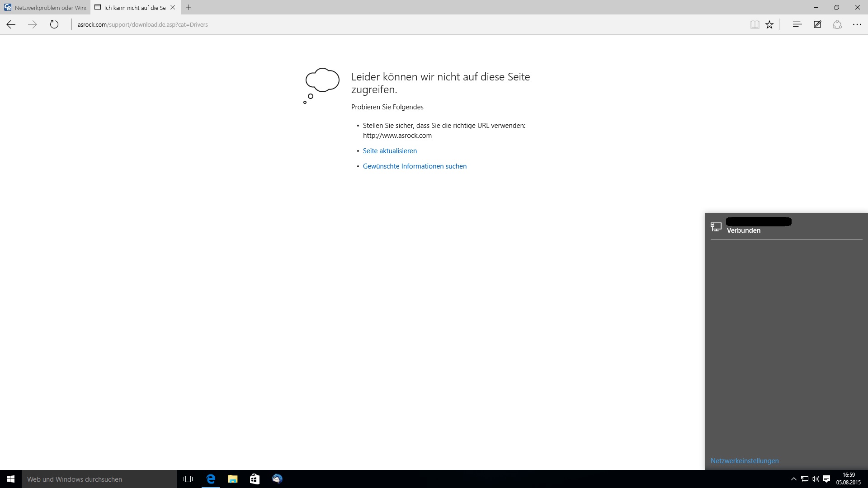
Task: Add page to favorites star icon
Action: pyautogui.click(x=769, y=24)
